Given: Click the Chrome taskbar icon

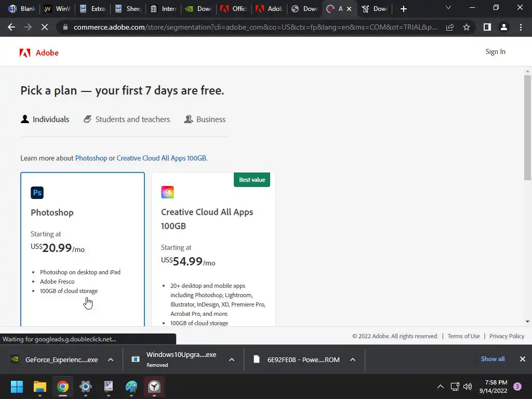Looking at the screenshot, I should tap(63, 387).
